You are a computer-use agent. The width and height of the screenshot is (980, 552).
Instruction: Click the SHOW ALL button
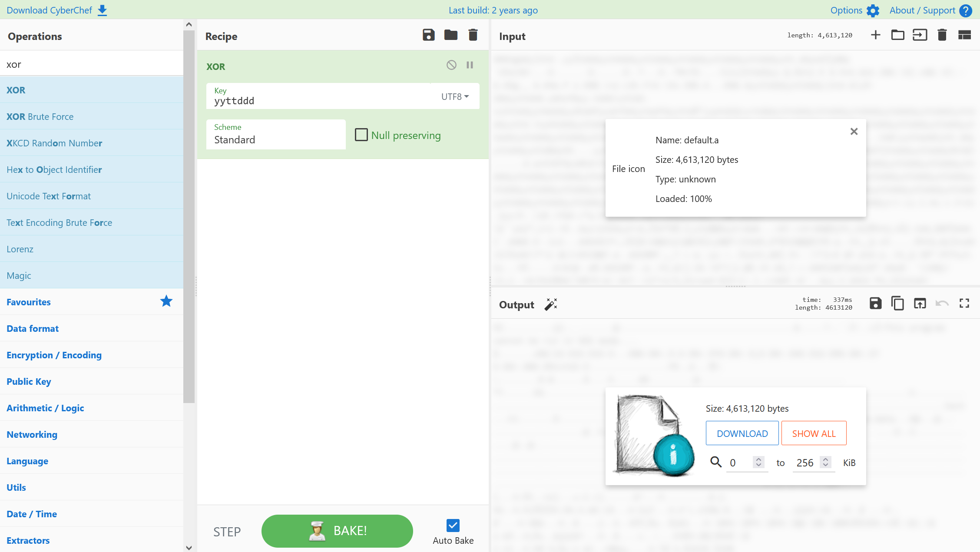pos(813,433)
